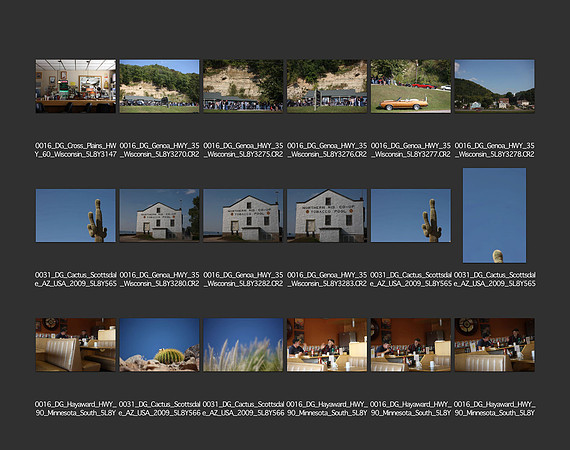Viewport: 570px width, 450px height.
Task: Select filename text ending SL8Y3280.CR2
Action: (x=159, y=279)
